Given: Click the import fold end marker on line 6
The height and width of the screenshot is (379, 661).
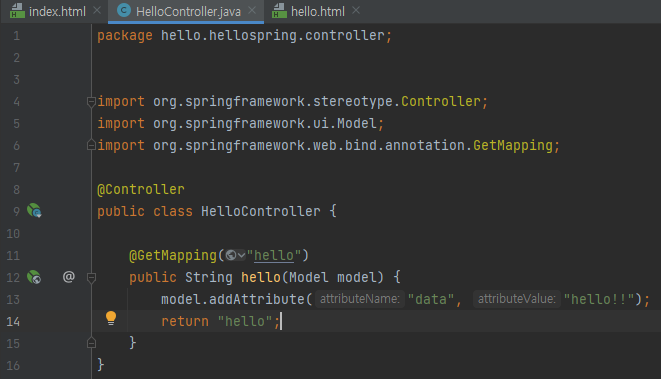Looking at the screenshot, I should pyautogui.click(x=91, y=145).
